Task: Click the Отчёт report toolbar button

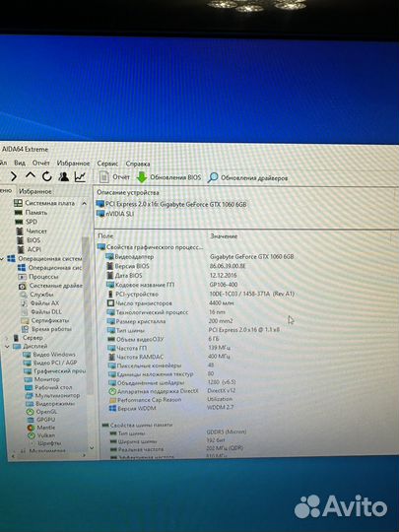Action: pyautogui.click(x=114, y=176)
